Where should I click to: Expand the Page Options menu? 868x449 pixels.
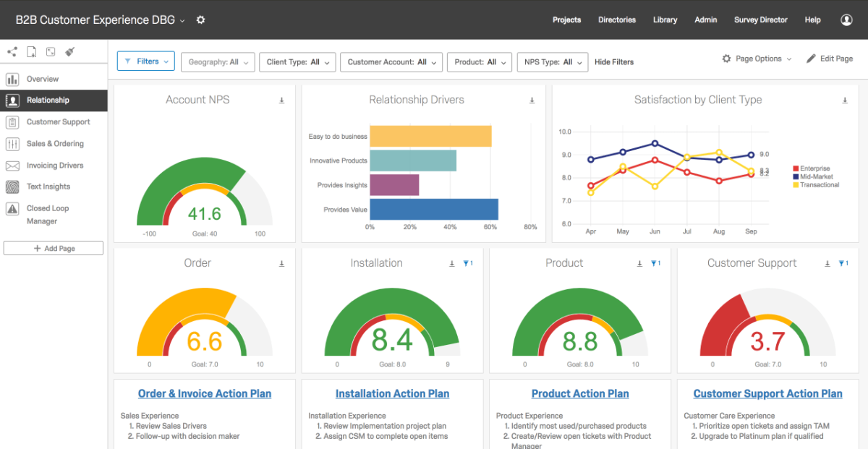(757, 59)
